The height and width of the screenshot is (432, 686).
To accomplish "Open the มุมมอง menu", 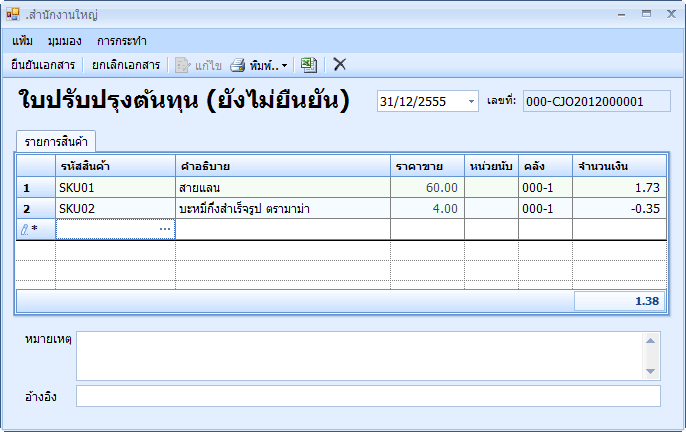I will (x=64, y=41).
